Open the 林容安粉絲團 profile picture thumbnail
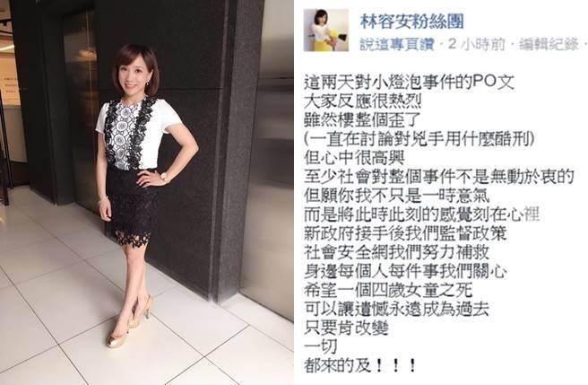 pyautogui.click(x=326, y=30)
